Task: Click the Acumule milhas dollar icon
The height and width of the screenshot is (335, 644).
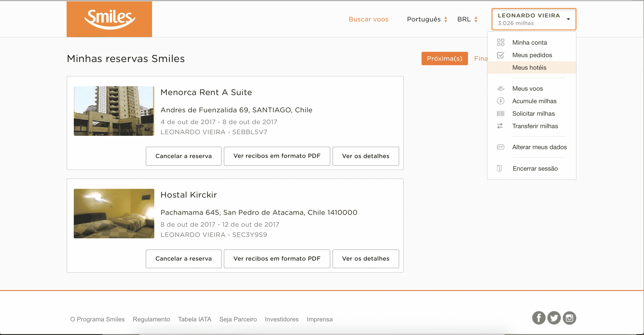Action: pos(500,101)
